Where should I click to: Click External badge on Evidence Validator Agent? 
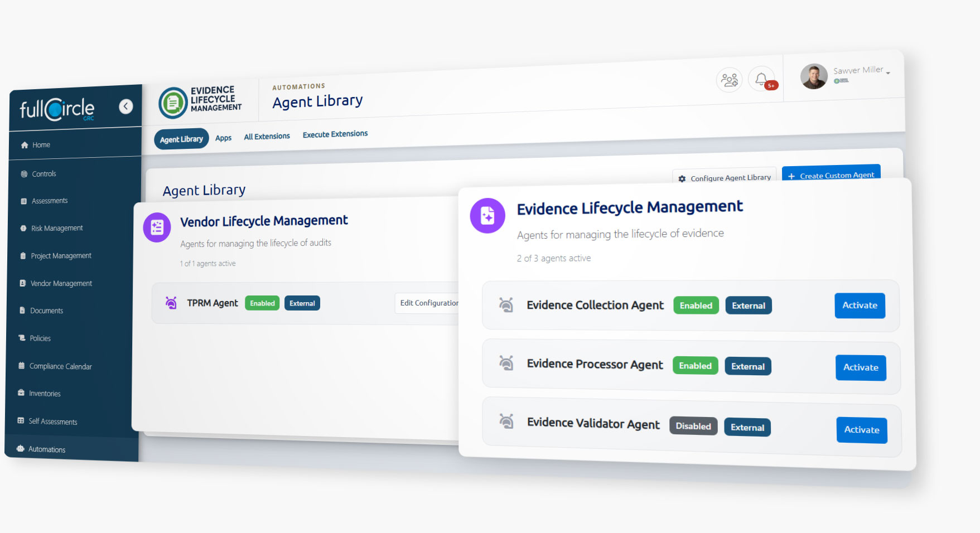(x=747, y=427)
